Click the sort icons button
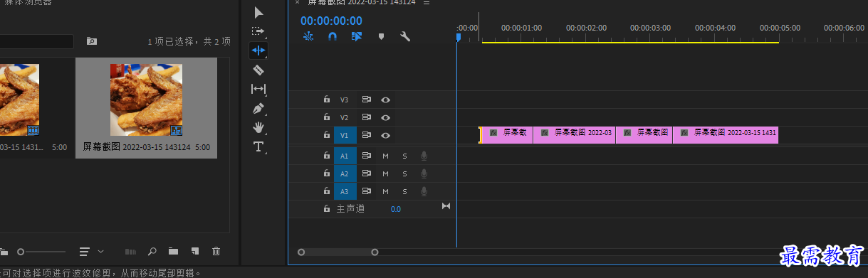868x278 pixels. (85, 252)
